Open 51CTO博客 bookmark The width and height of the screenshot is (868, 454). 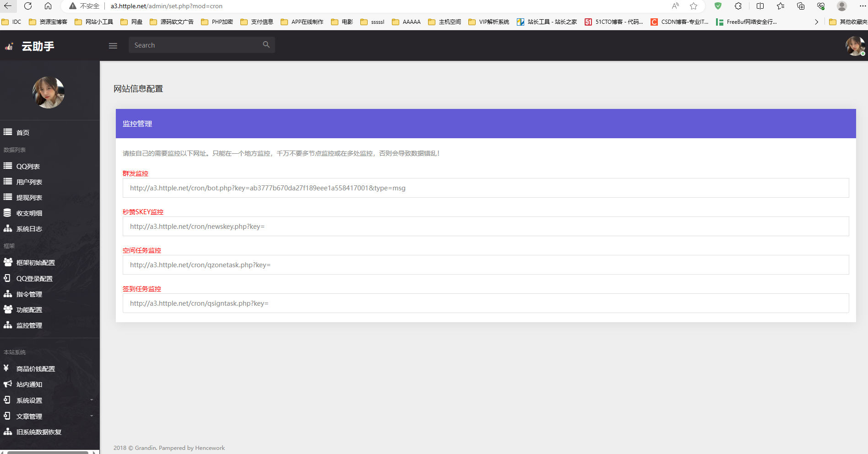[x=614, y=22]
